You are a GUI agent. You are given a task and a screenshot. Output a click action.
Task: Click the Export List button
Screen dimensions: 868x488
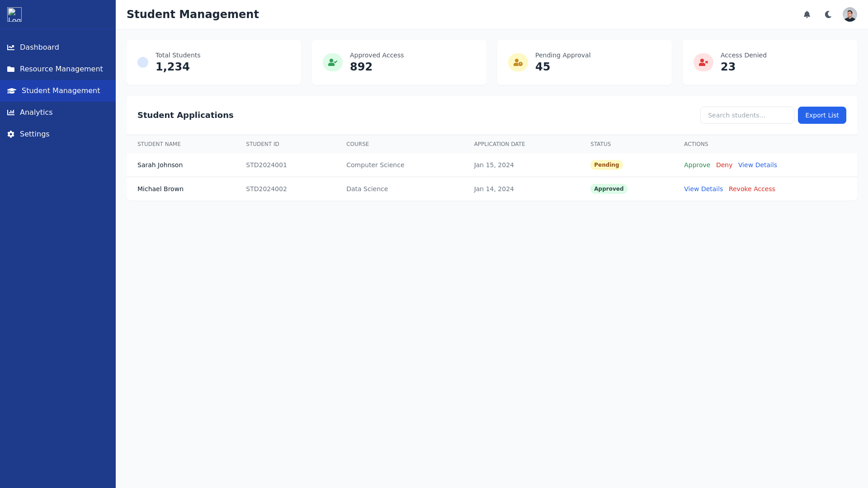pos(822,115)
